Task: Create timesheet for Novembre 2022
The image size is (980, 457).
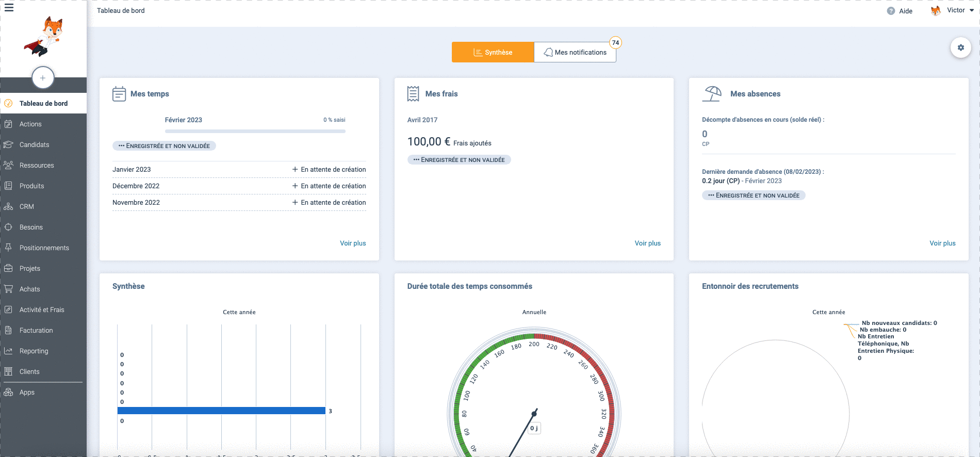Action: pos(329,202)
